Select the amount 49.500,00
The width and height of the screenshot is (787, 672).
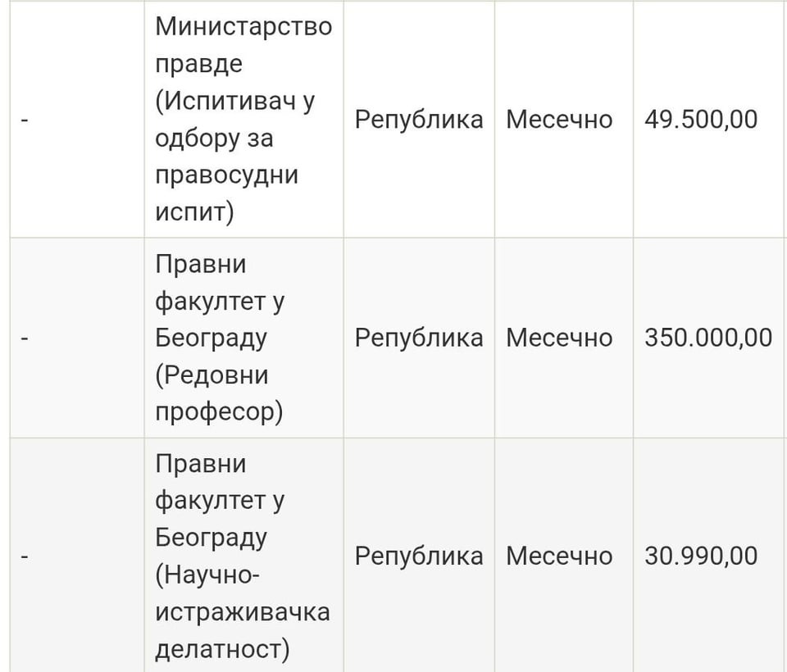(701, 120)
